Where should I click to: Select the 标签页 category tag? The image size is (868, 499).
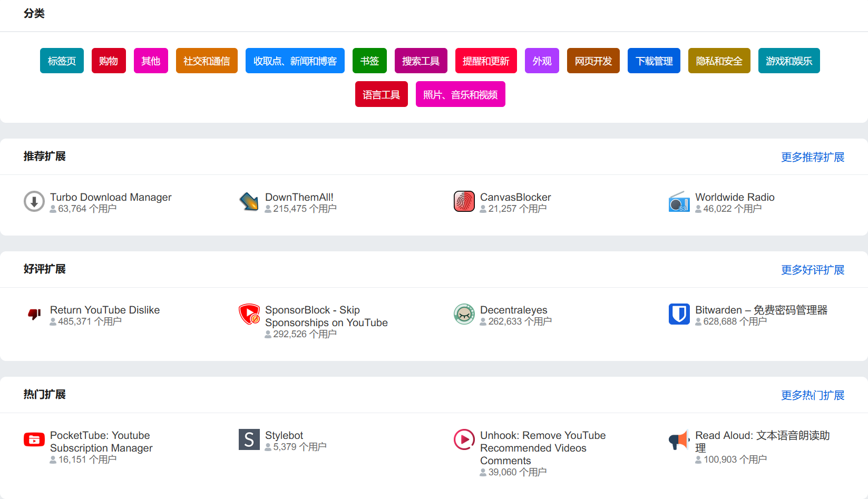(x=62, y=61)
